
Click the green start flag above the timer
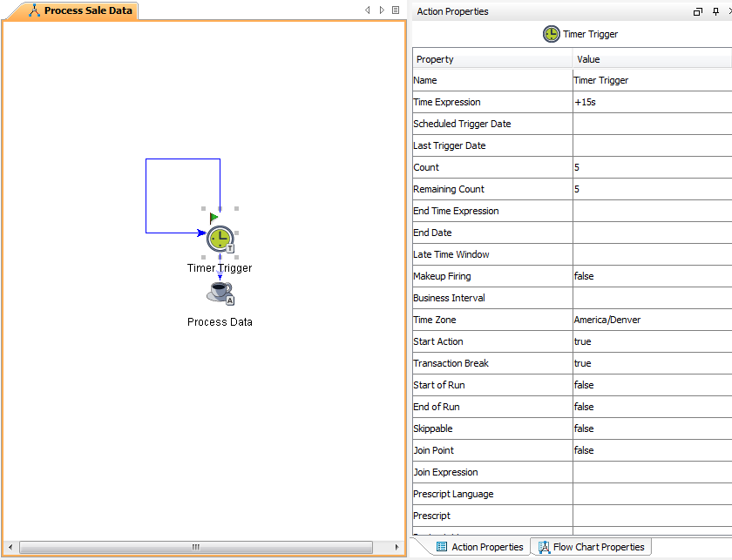pos(213,218)
